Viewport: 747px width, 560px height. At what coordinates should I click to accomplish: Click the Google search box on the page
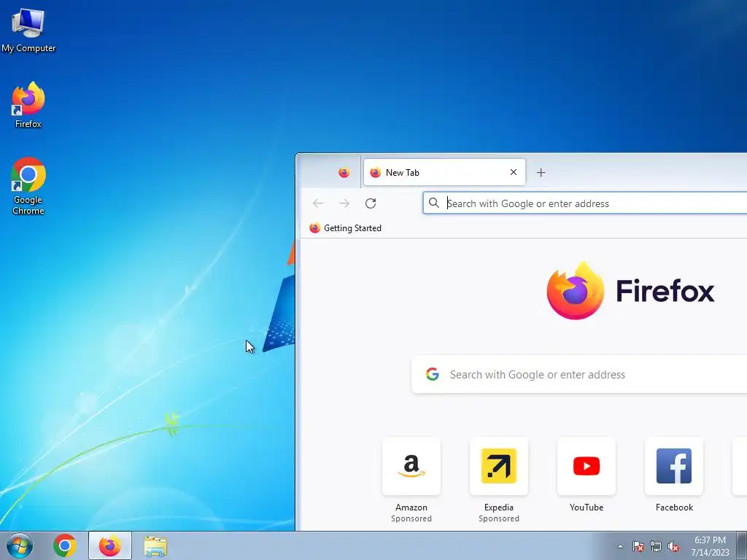(x=579, y=374)
